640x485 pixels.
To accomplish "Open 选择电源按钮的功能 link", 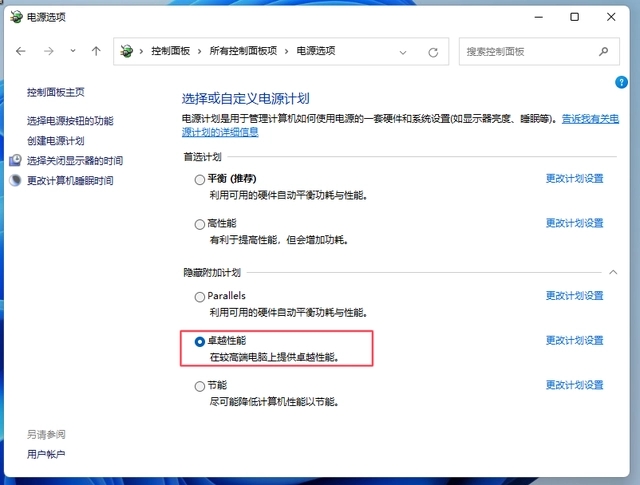I will [70, 121].
